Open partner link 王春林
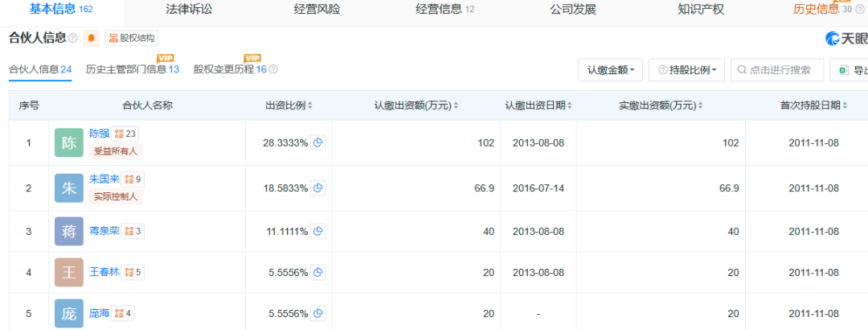 click(x=104, y=272)
